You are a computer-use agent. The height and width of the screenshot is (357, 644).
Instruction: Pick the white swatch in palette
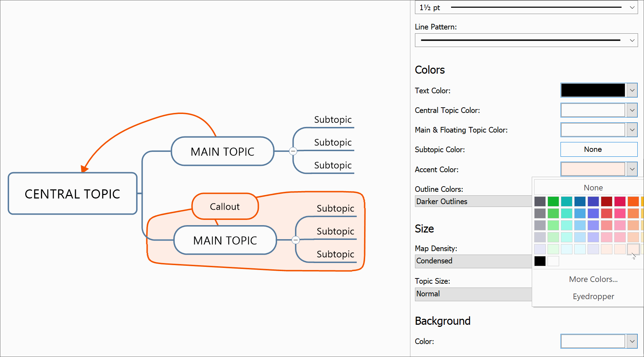click(x=553, y=261)
